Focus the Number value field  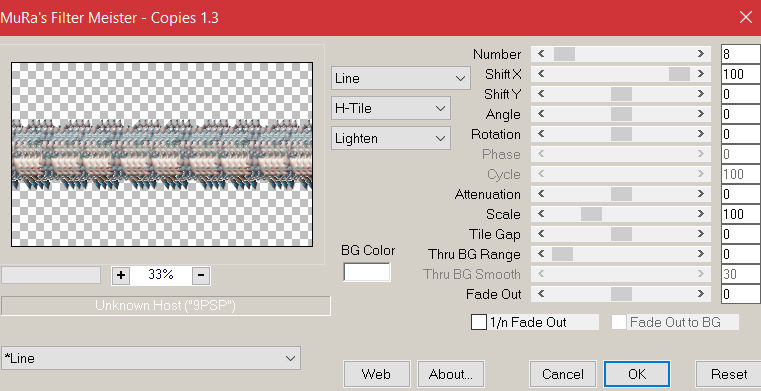pos(741,54)
